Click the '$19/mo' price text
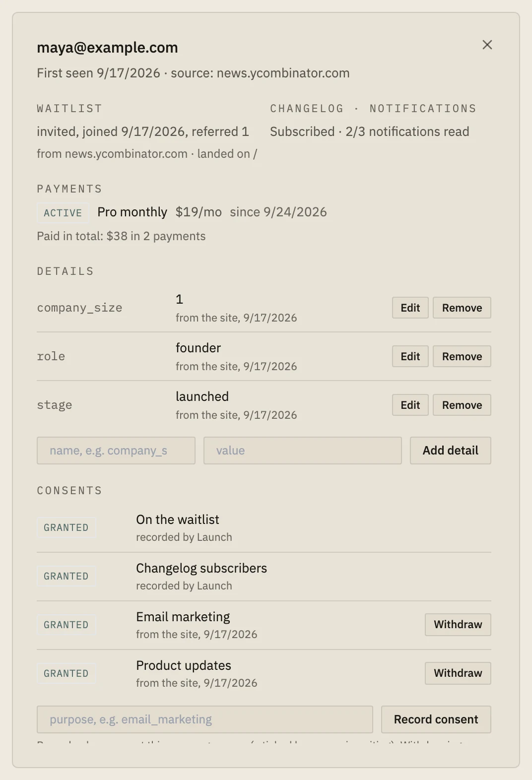The width and height of the screenshot is (532, 780). [x=199, y=212]
